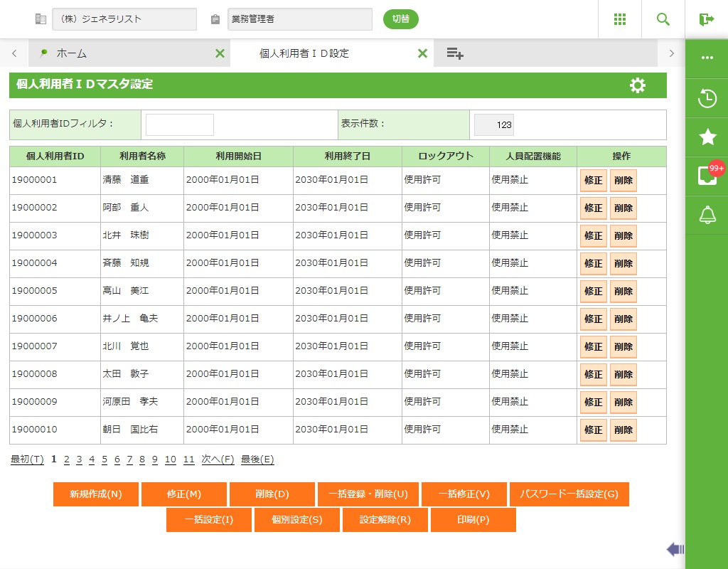Click the 新規作成(N) button
This screenshot has height=569, width=728.
96,494
